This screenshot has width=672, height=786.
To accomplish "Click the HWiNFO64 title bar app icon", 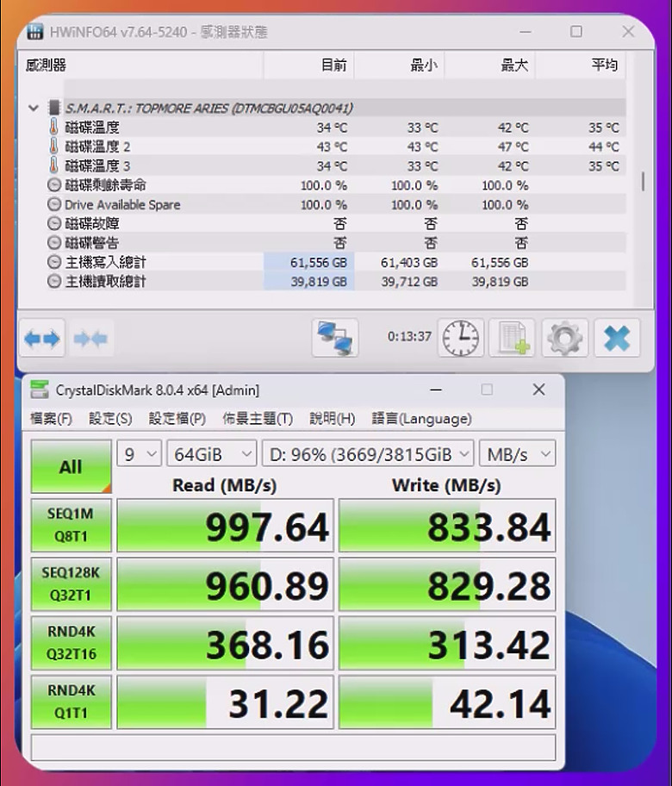I will (x=35, y=32).
